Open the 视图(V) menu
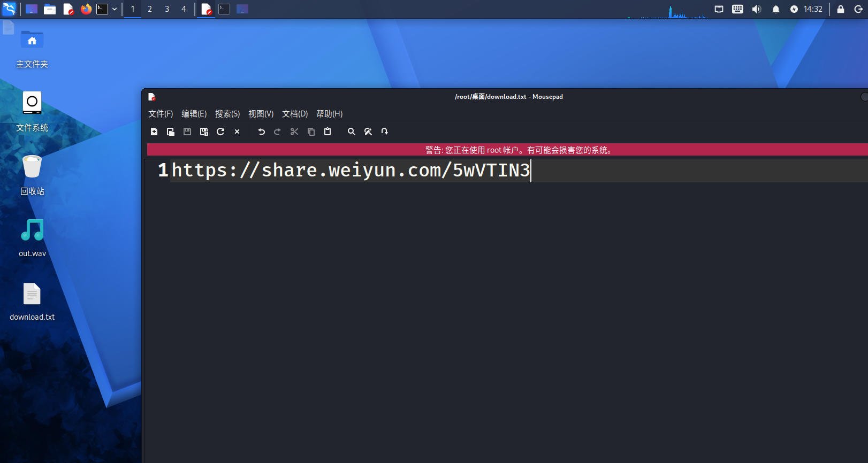Viewport: 868px width, 463px height. (x=261, y=114)
